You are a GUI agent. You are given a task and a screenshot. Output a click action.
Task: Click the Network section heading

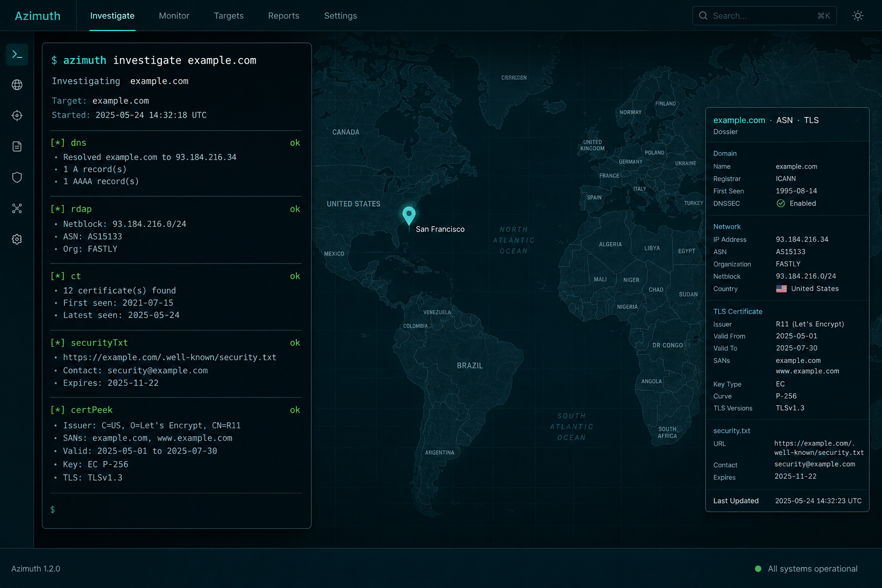727,227
